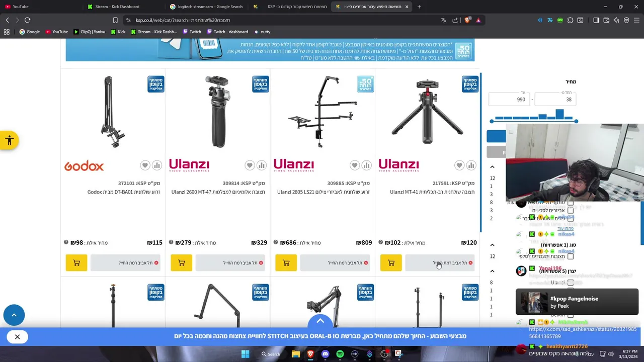Switch to Stream - Kick Dashboard tab
Viewport: 644px width, 362px height.
coord(123,7)
